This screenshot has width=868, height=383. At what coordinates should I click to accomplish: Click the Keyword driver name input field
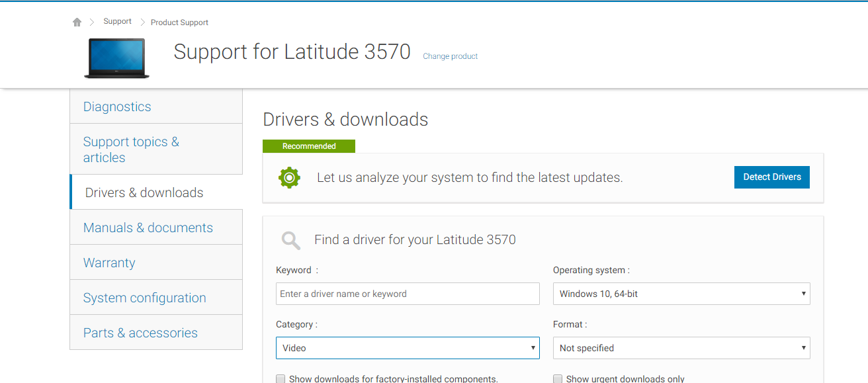408,294
